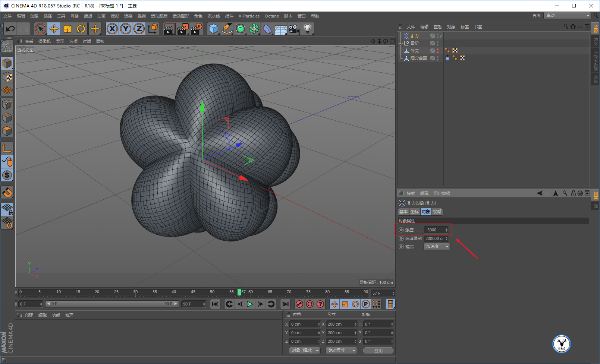Select the 细分曲面 object

pos(418,58)
